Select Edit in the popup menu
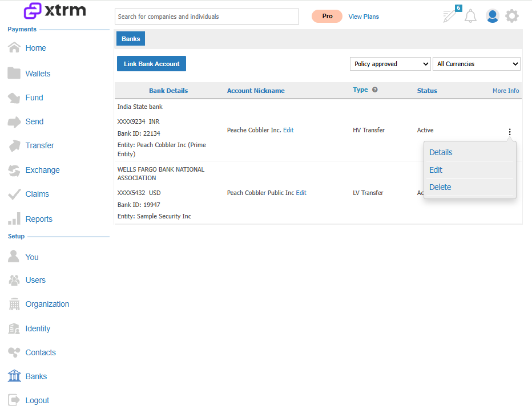 click(x=436, y=170)
